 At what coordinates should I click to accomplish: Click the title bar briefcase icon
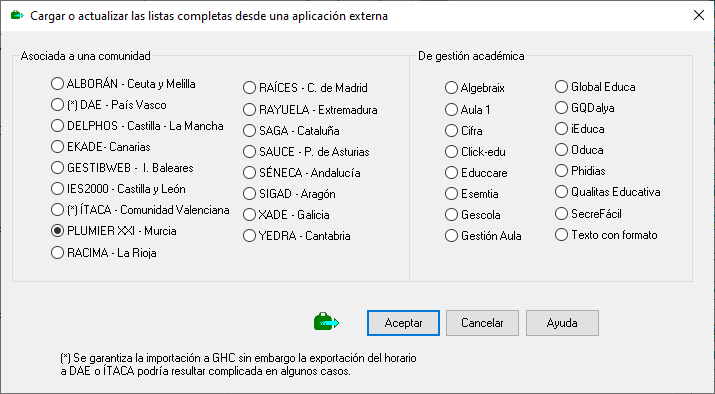point(17,16)
